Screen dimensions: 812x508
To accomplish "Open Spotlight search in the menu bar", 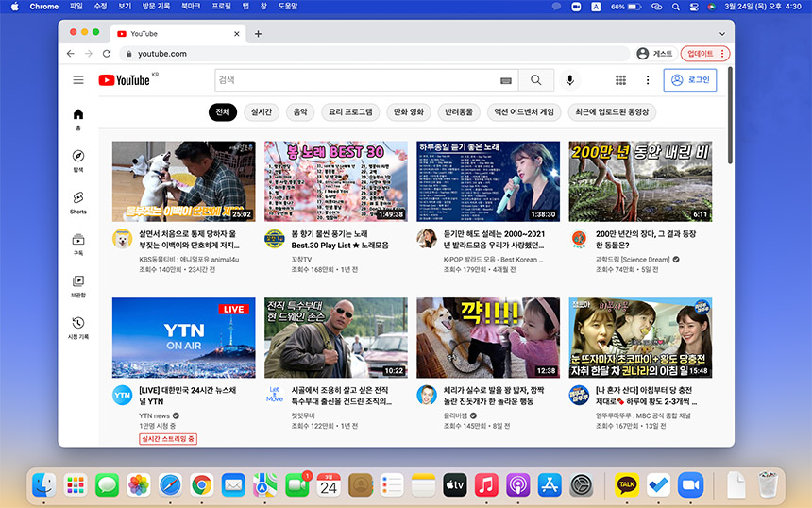I will 676,7.
